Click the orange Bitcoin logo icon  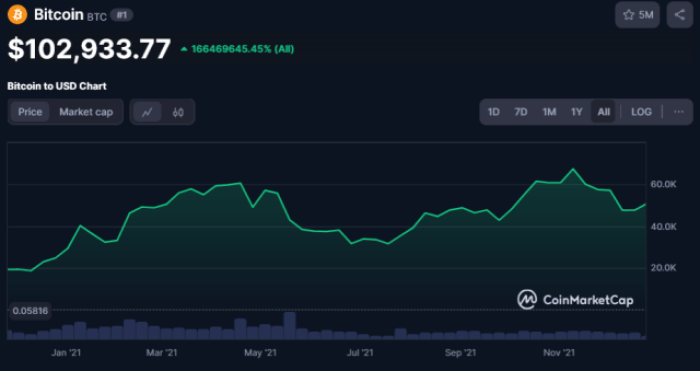point(17,15)
